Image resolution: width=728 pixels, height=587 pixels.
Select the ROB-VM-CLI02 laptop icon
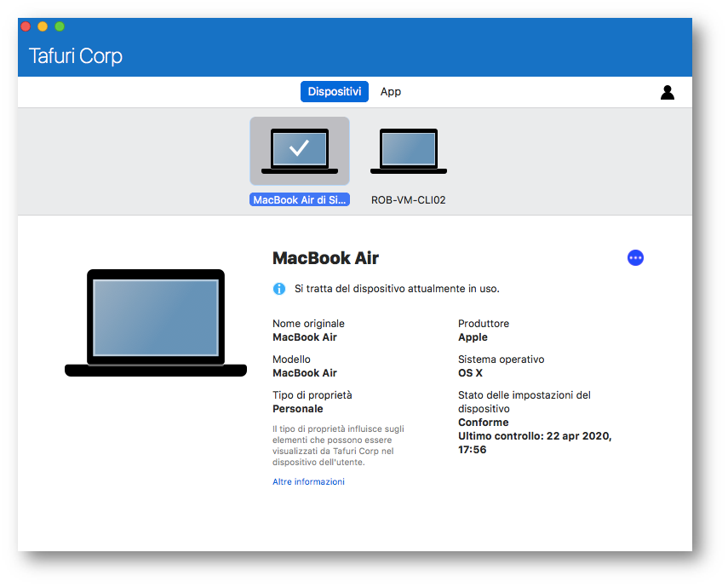(409, 152)
